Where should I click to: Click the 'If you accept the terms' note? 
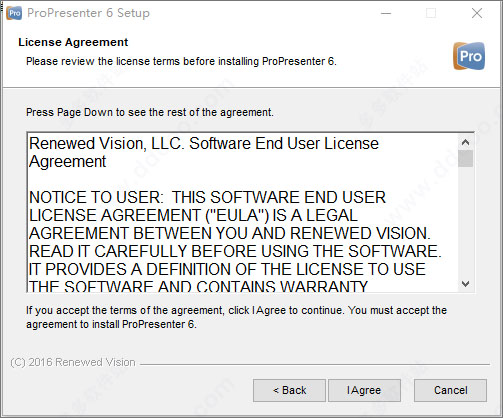tap(236, 317)
